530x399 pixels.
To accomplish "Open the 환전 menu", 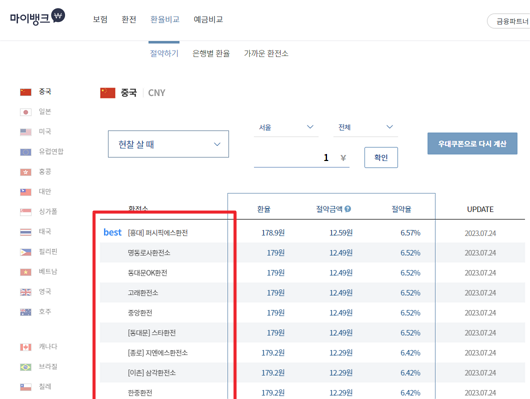I will point(129,19).
